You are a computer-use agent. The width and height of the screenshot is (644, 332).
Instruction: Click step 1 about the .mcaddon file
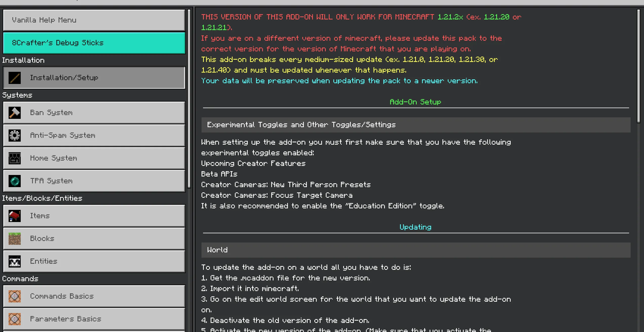click(x=286, y=278)
